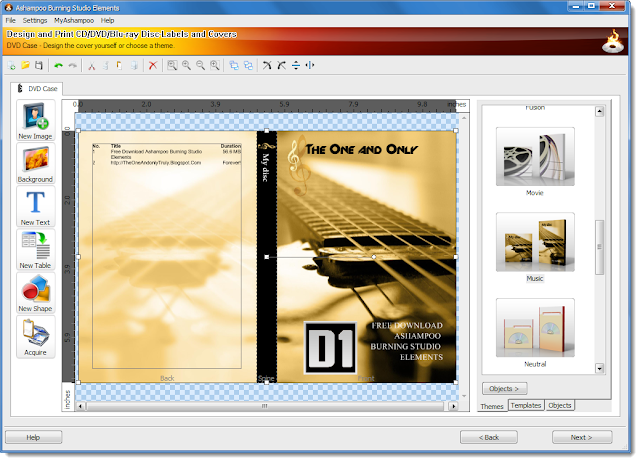Choose the Music theme thumbnail
This screenshot has height=462, width=640.
pos(535,242)
